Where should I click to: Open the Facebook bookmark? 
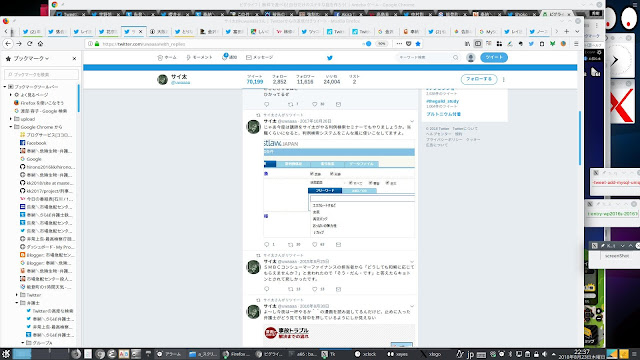click(33, 143)
